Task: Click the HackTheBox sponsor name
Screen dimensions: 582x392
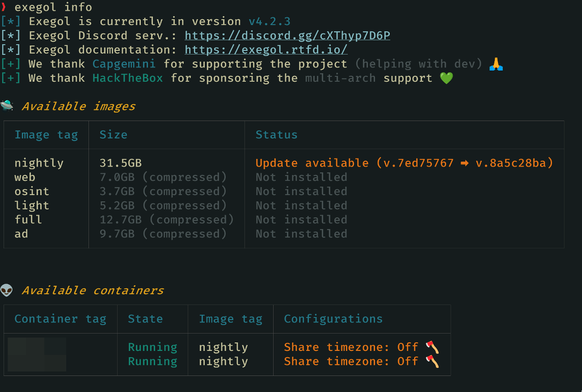Action: click(128, 79)
